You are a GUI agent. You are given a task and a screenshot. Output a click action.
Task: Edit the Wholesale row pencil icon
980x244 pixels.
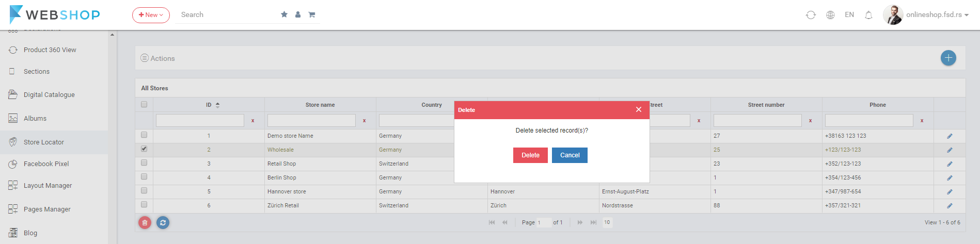pyautogui.click(x=949, y=150)
